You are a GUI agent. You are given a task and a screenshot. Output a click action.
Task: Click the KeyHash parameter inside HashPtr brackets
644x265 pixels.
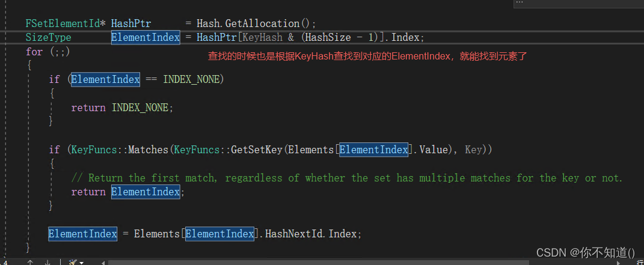coord(262,37)
